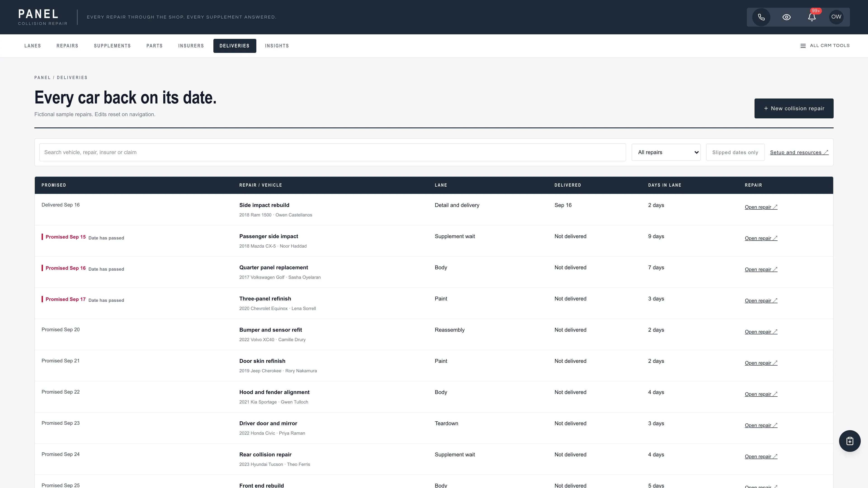The width and height of the screenshot is (868, 488).
Task: Focus the vehicle search input field
Action: pos(333,152)
